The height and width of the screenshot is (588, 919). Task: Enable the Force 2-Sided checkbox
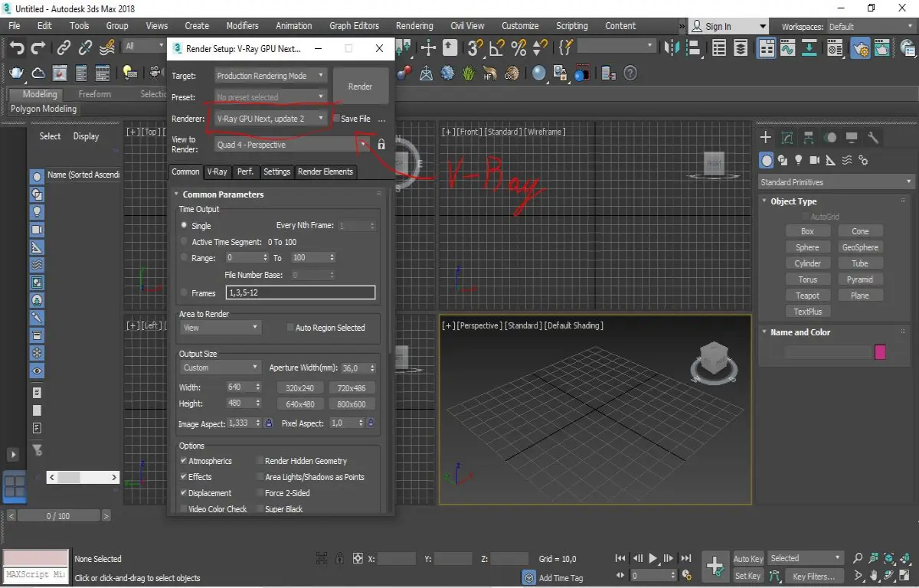point(260,493)
